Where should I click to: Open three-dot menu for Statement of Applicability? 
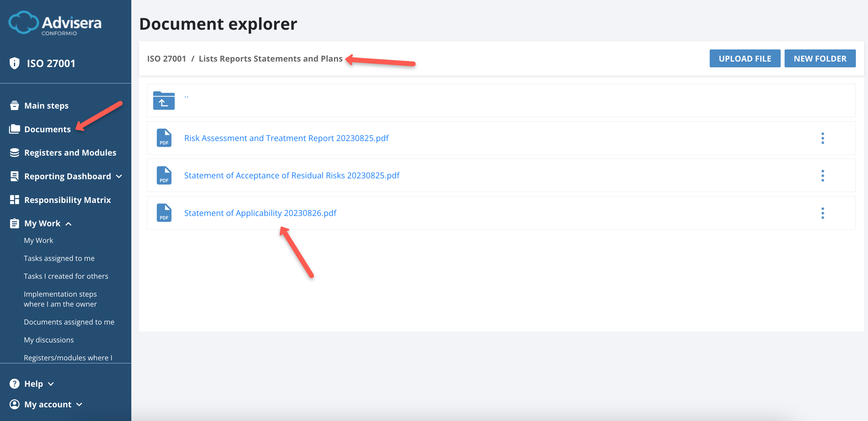click(822, 213)
